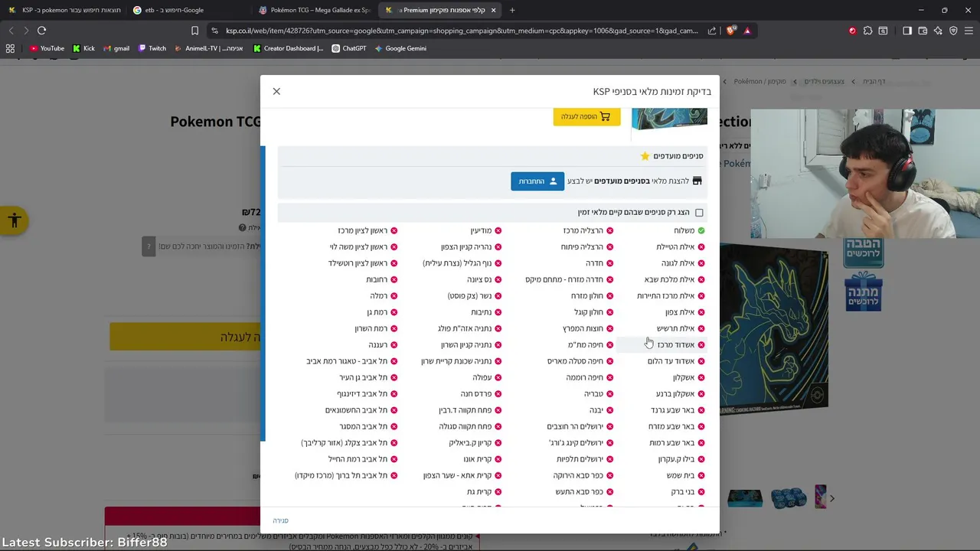Click the yellow הוספה לעגלה button in dialog
980x551 pixels.
pos(586,116)
